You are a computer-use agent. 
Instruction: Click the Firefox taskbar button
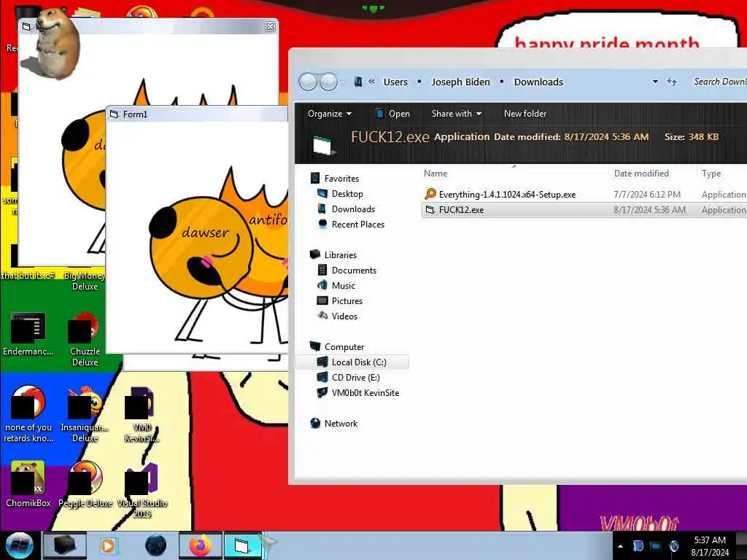click(x=200, y=545)
